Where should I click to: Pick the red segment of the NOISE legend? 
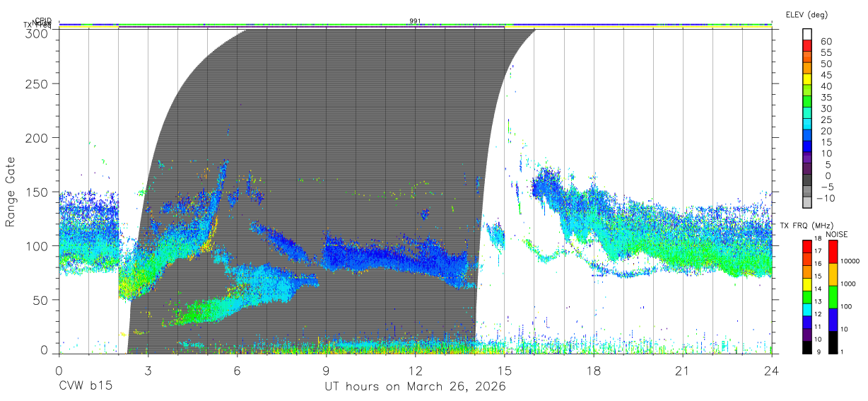click(832, 252)
